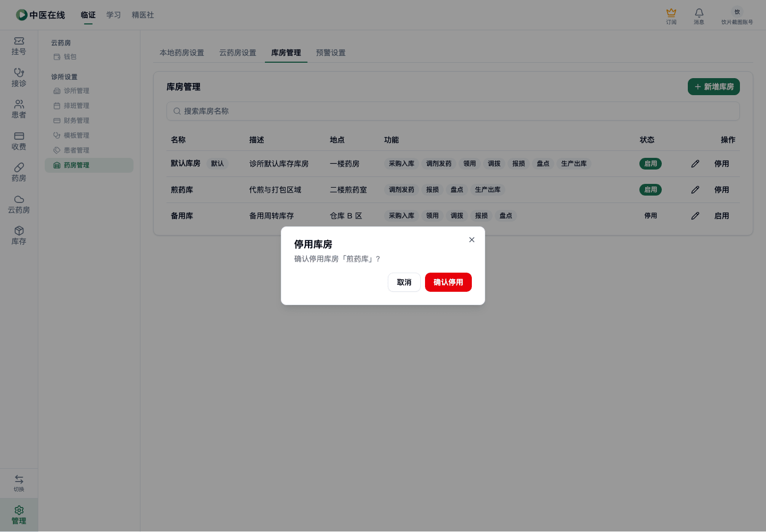Screen dimensions: 766x532
Task: Edit the 默认库房 row with pencil icon
Action: click(695, 164)
